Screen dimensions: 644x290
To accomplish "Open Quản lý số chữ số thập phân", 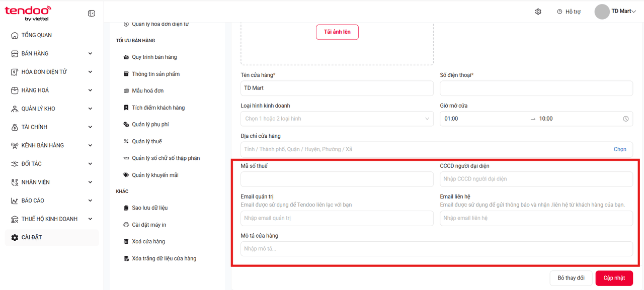I will [x=166, y=158].
